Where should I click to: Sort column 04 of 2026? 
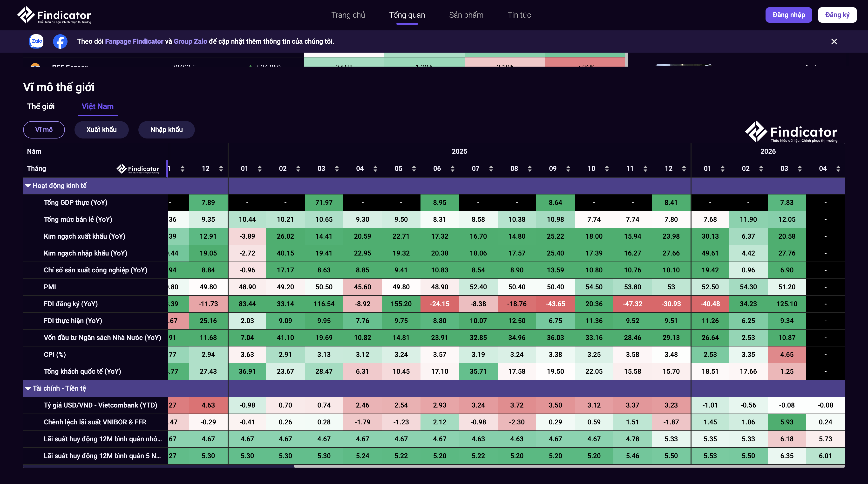click(838, 169)
